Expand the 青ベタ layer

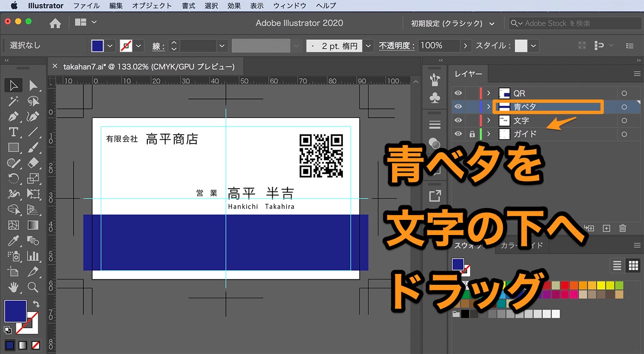[489, 107]
